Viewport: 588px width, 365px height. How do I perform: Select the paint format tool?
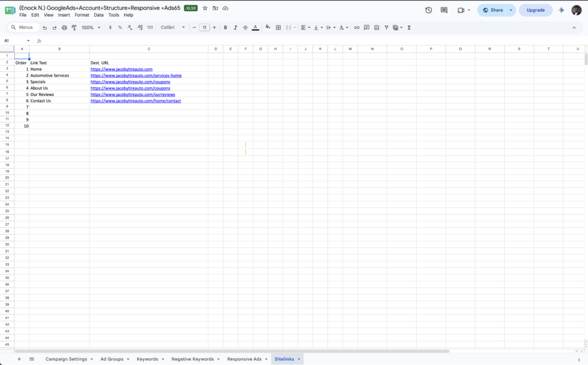74,28
